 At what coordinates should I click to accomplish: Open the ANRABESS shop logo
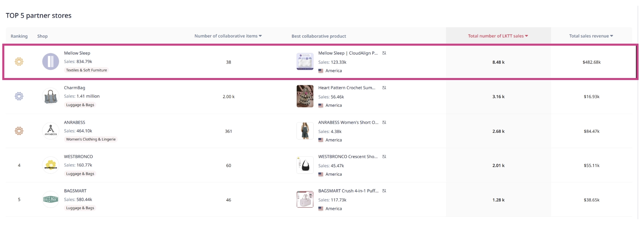[51, 131]
